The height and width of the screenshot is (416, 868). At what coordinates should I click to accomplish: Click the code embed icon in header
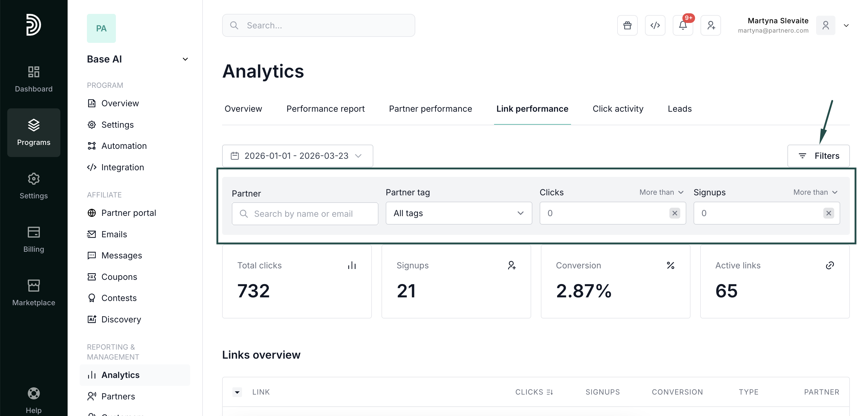655,25
